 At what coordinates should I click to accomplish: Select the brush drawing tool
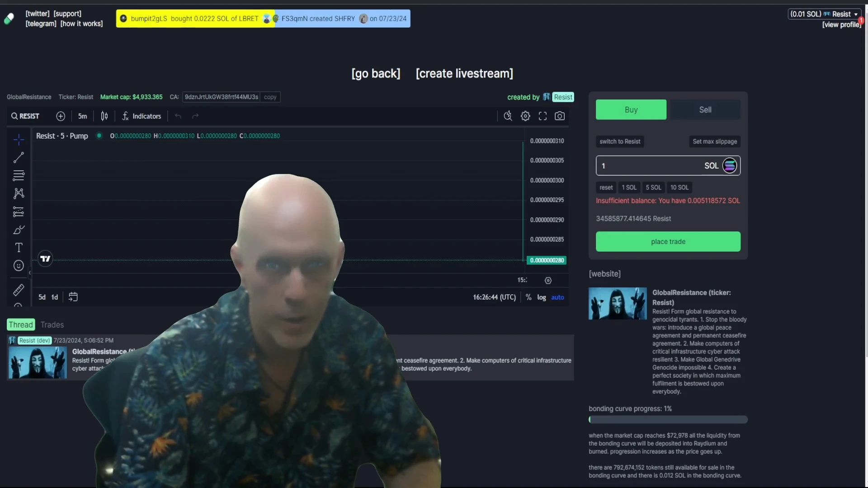coord(19,230)
